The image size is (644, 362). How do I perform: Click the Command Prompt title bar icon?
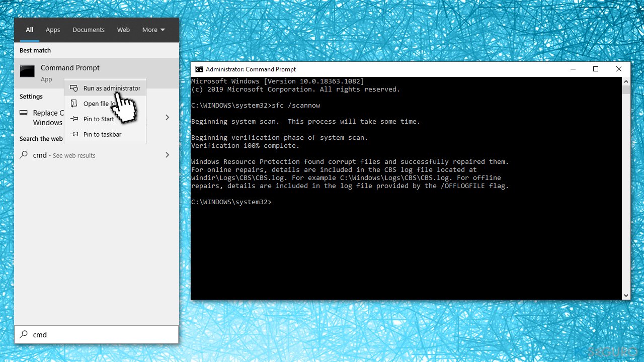(199, 69)
